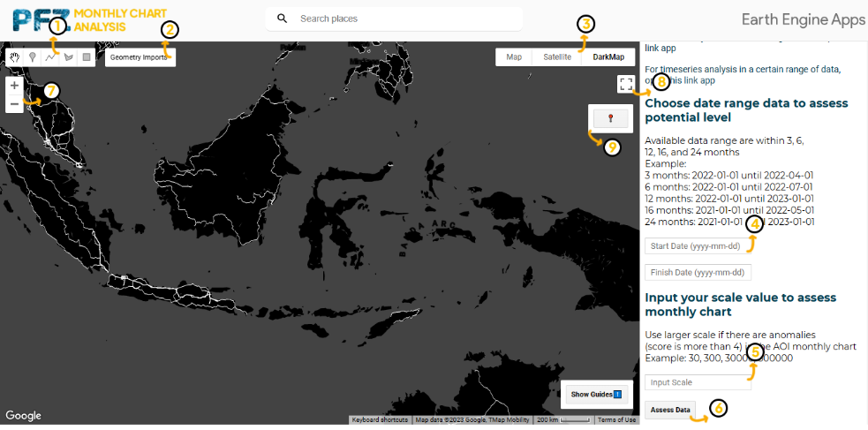Open the timeseries analysis link

pos(691,79)
